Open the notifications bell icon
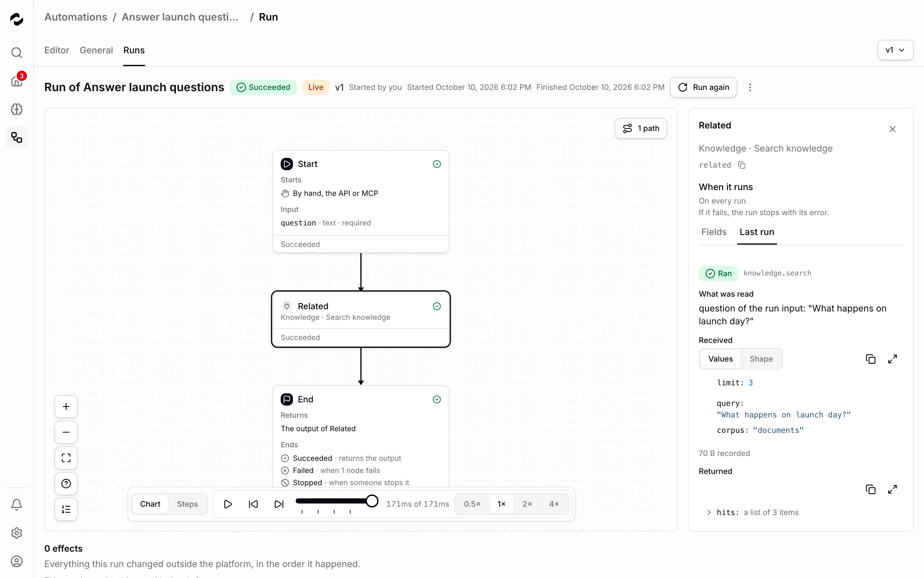The image size is (924, 578). pos(16,504)
